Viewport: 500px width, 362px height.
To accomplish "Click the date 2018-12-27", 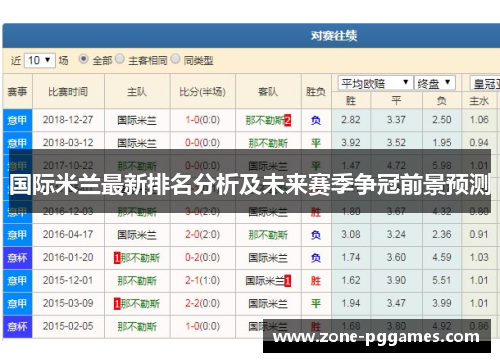I will click(68, 120).
